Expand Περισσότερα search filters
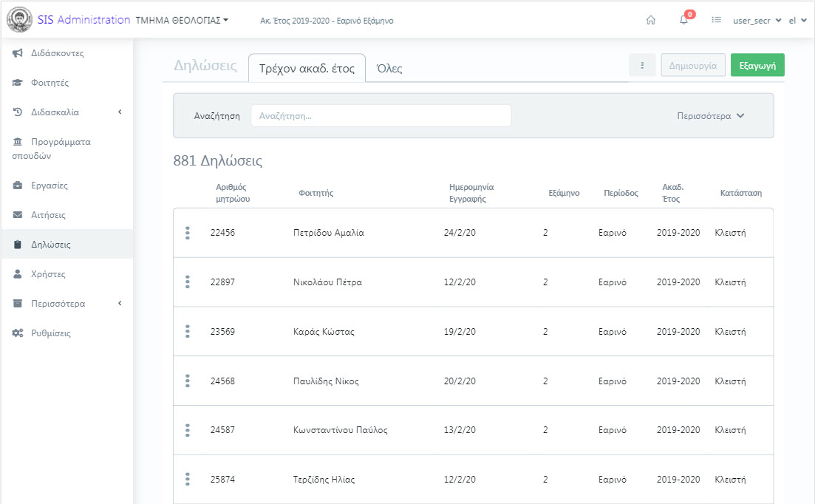This screenshot has width=815, height=504. [711, 116]
